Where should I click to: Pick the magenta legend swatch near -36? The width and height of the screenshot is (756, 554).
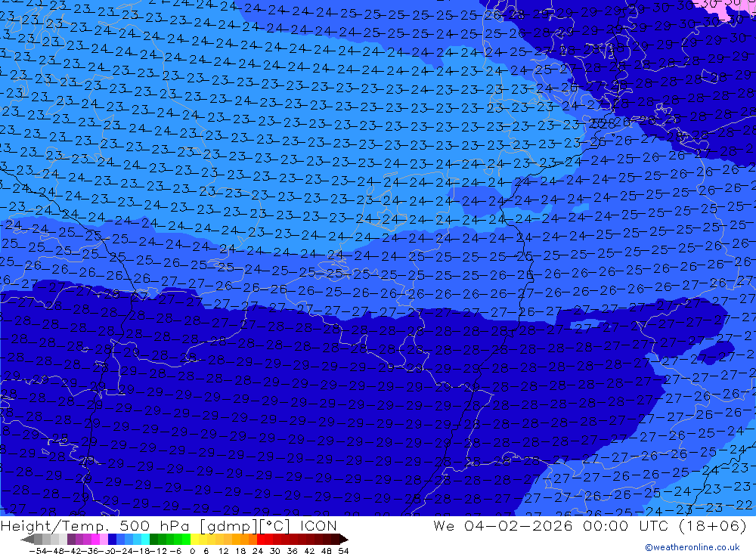[x=95, y=540]
